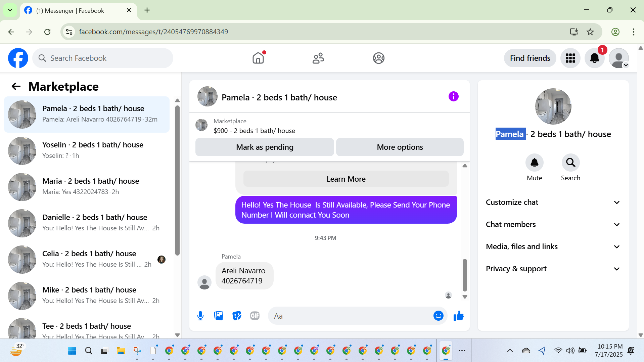Go to the Home feed icon
Viewport: 644px width, 362px height.
[258, 58]
